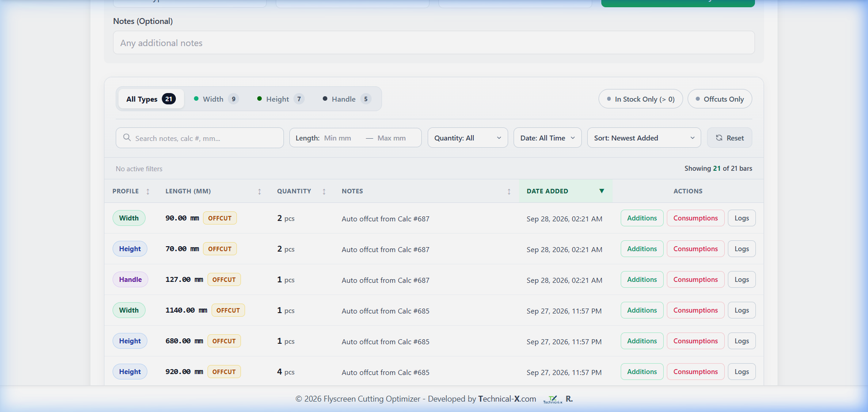Screen dimensions: 868x412
Task: Open Consumptions for 70.00 mm Height row
Action: (695, 249)
